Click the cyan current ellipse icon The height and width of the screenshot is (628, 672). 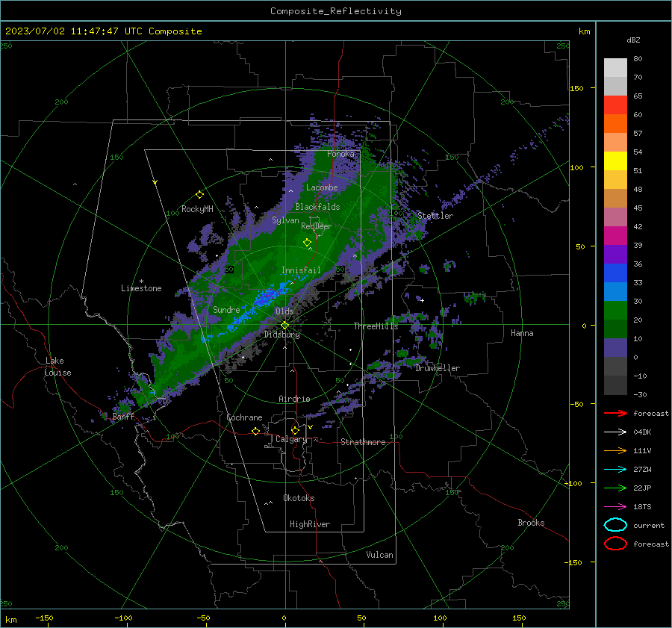coord(615,525)
